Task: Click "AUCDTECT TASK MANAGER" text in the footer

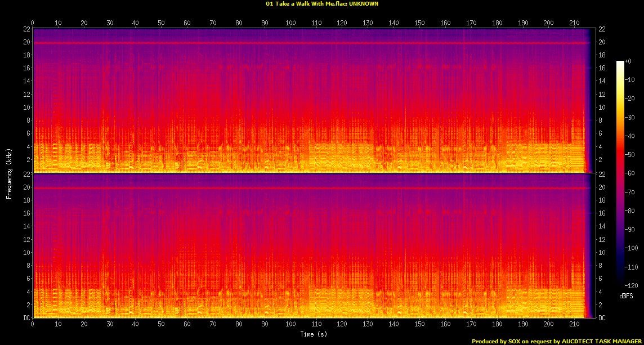Action: tap(598, 341)
